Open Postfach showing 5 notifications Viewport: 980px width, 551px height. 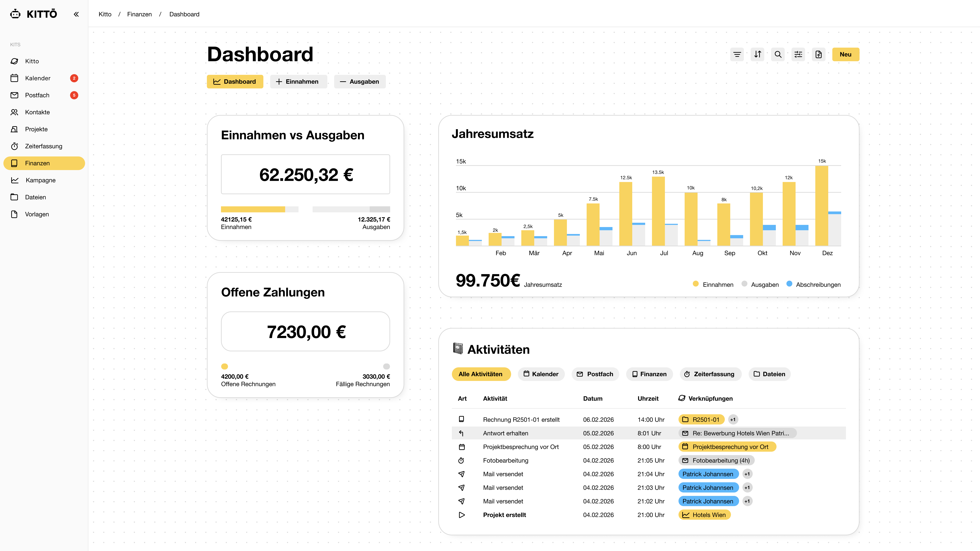tap(38, 95)
